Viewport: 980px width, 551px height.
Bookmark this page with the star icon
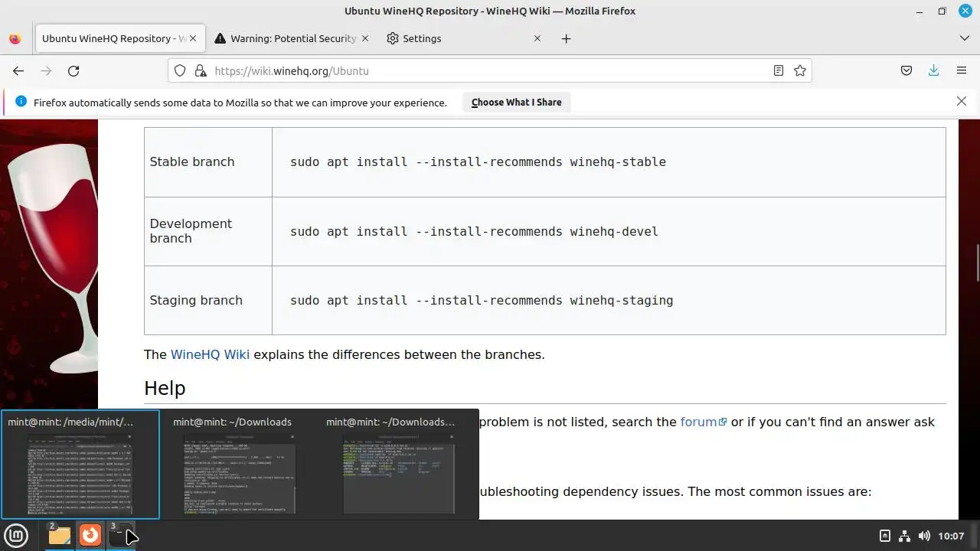pos(800,71)
